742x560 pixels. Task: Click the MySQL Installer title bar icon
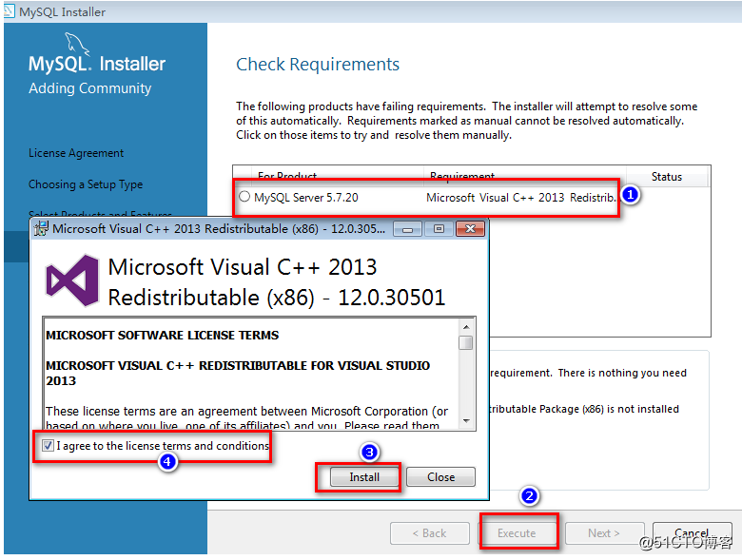9,10
